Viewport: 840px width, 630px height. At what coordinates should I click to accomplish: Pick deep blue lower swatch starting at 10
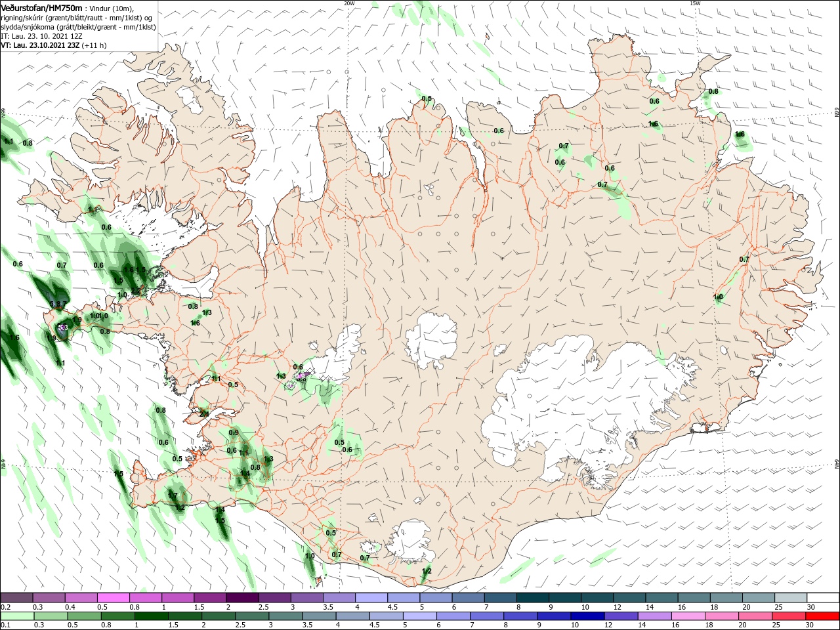587,616
